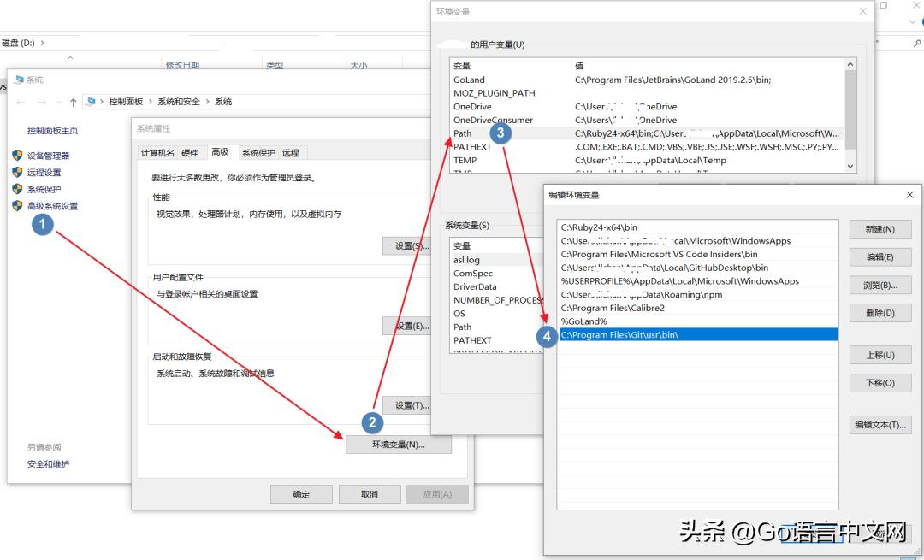Click 上移(U) move up button
The height and width of the screenshot is (560, 924).
pos(880,355)
